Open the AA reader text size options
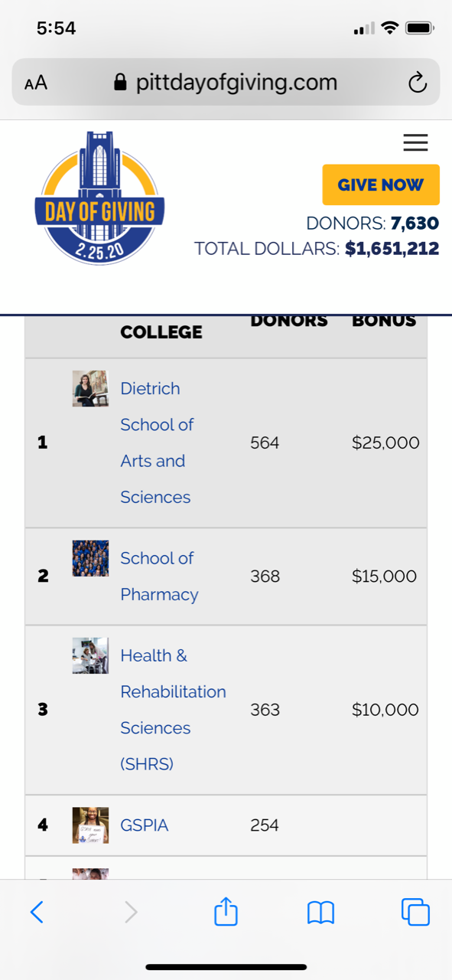Viewport: 452px width, 980px height. pos(36,83)
